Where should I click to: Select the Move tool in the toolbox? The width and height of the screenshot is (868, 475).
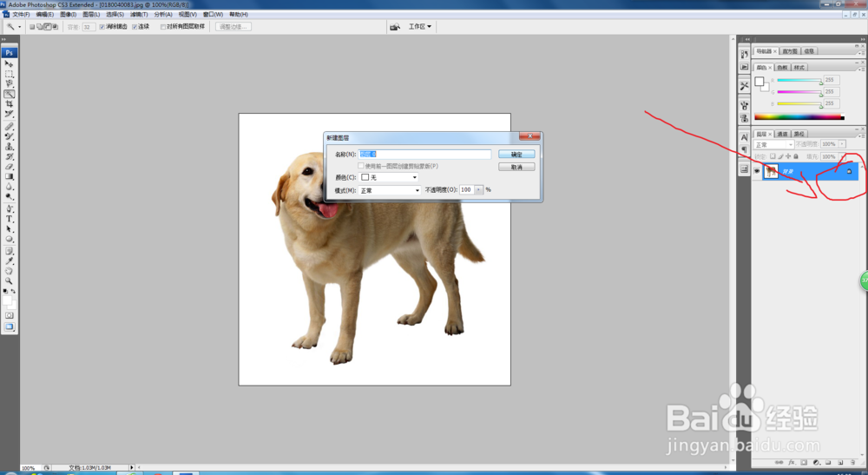(10, 64)
